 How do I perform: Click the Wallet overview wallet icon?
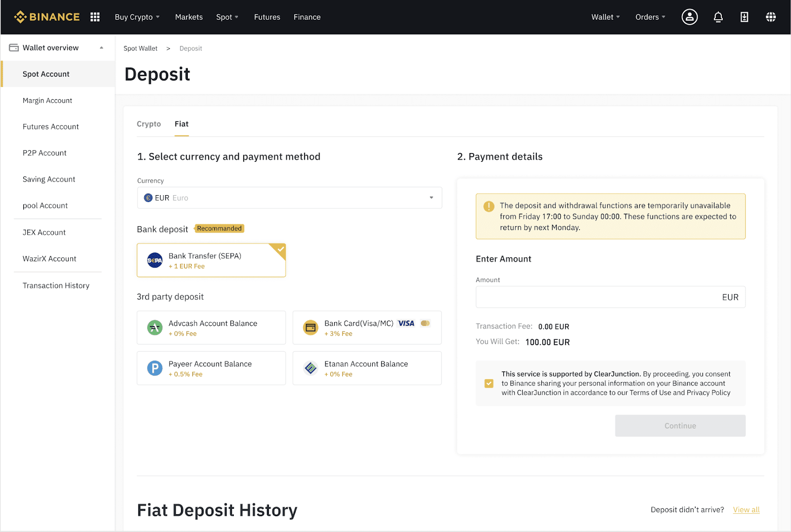click(14, 48)
